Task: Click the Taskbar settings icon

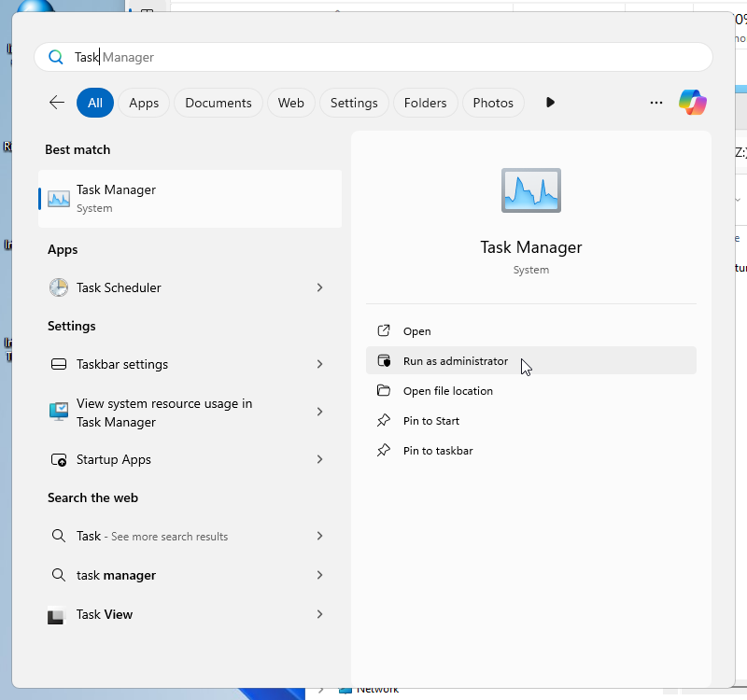Action: pyautogui.click(x=59, y=364)
